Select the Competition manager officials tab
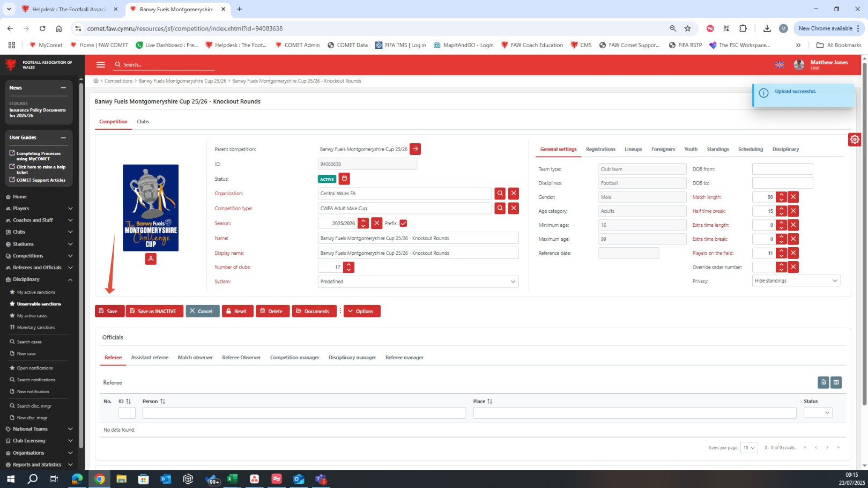 294,358
